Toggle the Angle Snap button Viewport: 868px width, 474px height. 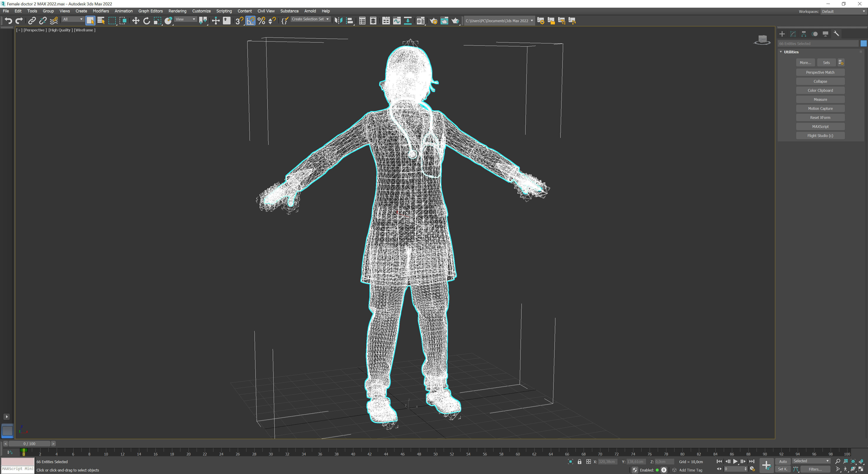pyautogui.click(x=250, y=21)
